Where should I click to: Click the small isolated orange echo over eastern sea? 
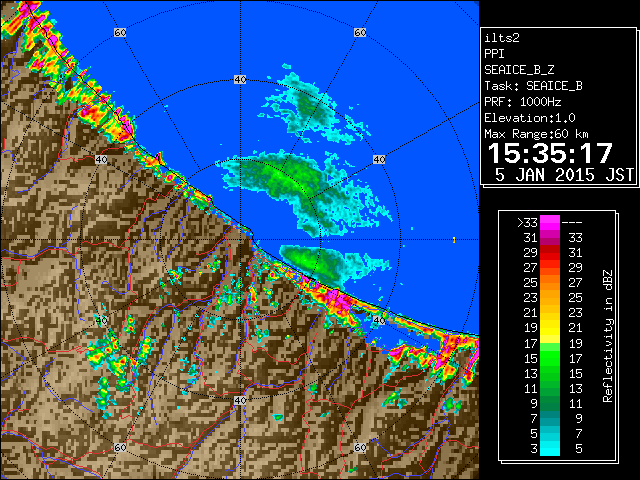(x=454, y=240)
